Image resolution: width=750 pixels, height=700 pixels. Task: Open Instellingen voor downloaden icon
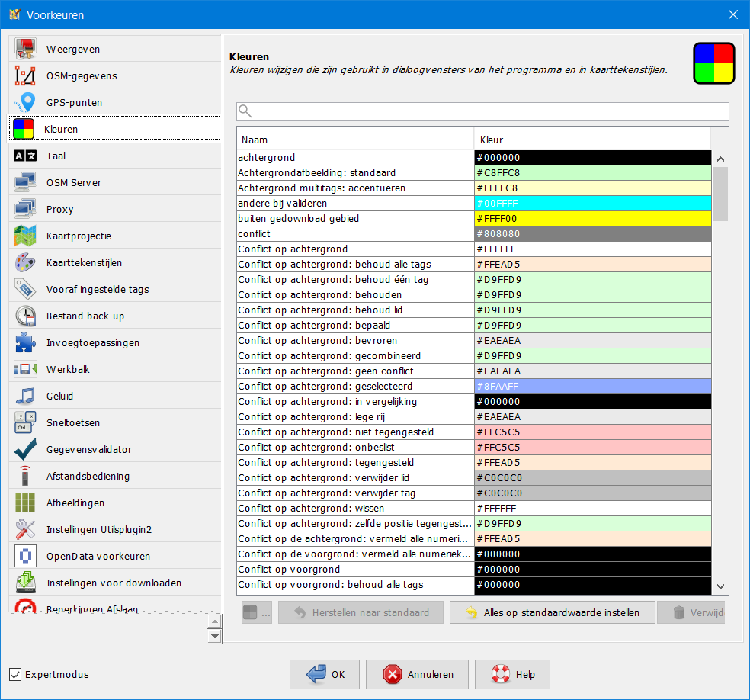[25, 583]
